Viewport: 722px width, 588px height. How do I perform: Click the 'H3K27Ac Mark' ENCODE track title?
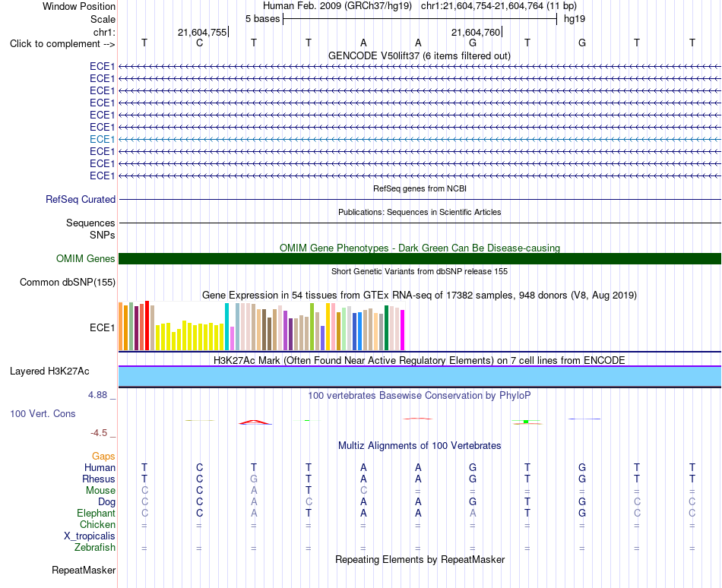(x=420, y=360)
